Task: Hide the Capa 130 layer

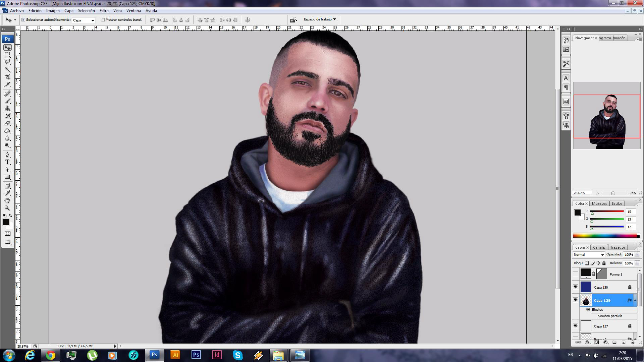Action: pos(575,287)
